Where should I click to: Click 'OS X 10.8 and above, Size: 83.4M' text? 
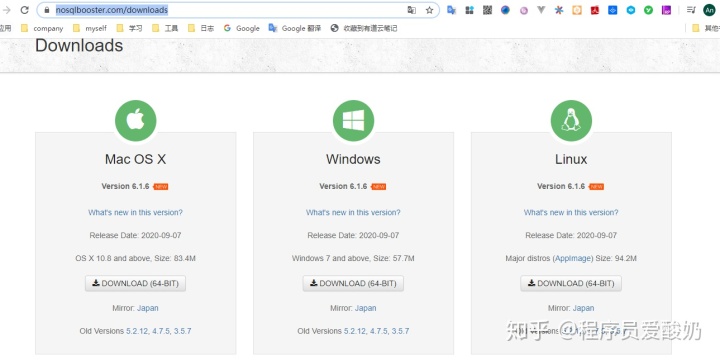[135, 259]
